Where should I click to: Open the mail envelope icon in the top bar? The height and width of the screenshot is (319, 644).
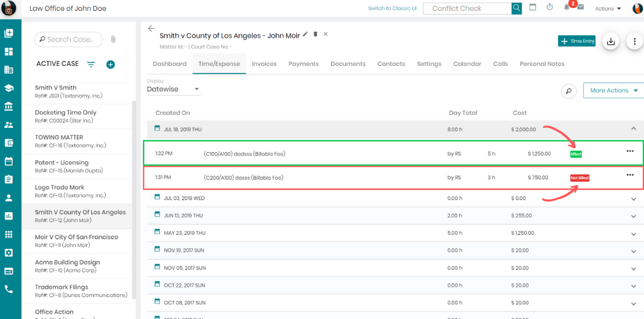click(x=580, y=7)
